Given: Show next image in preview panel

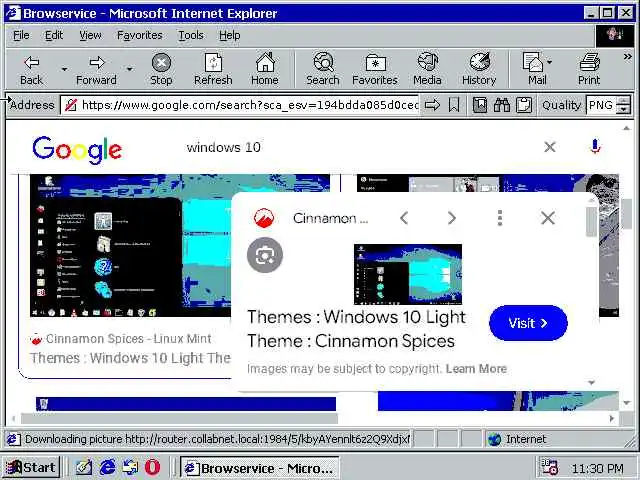Looking at the screenshot, I should point(451,218).
